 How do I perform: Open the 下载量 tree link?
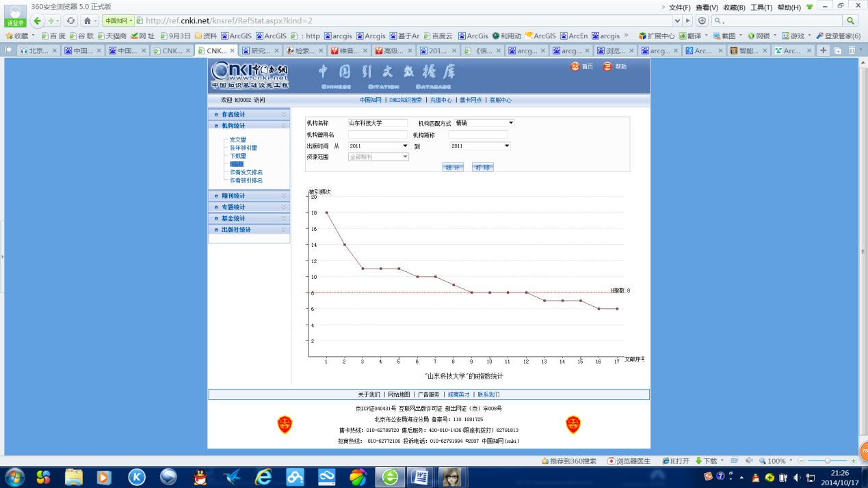pos(238,156)
